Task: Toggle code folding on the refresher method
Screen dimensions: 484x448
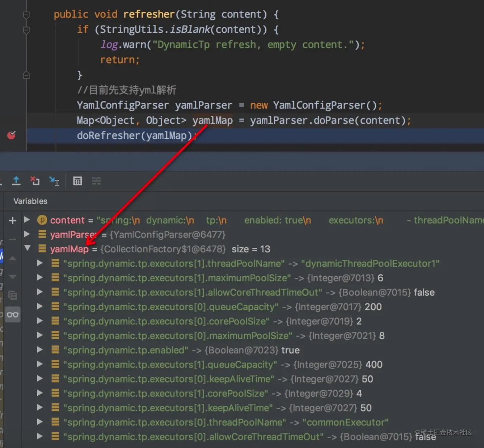Action: click(x=26, y=15)
